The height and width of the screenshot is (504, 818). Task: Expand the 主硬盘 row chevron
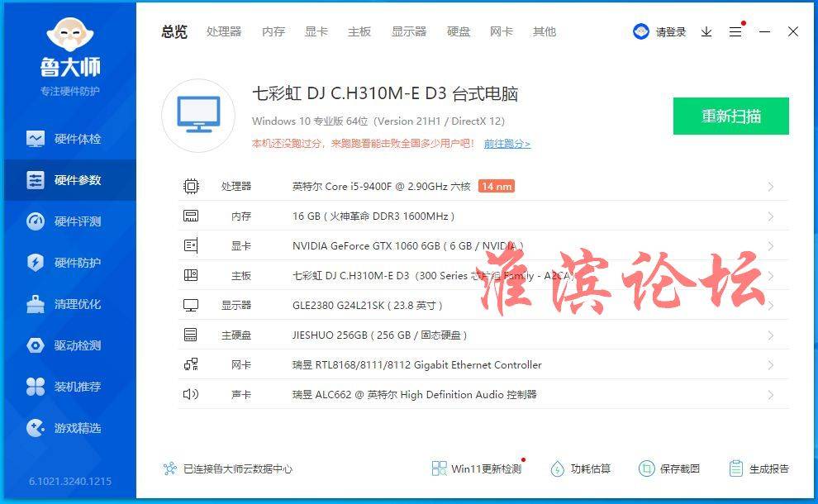point(771,335)
